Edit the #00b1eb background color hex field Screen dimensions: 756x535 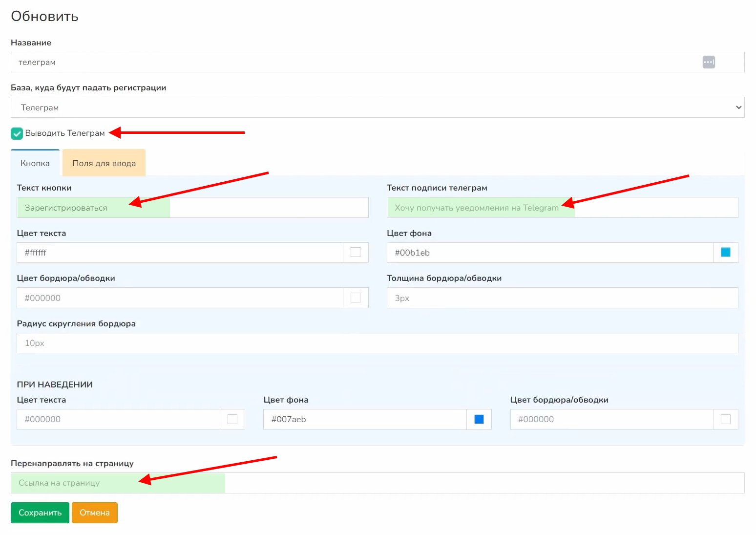pos(549,253)
